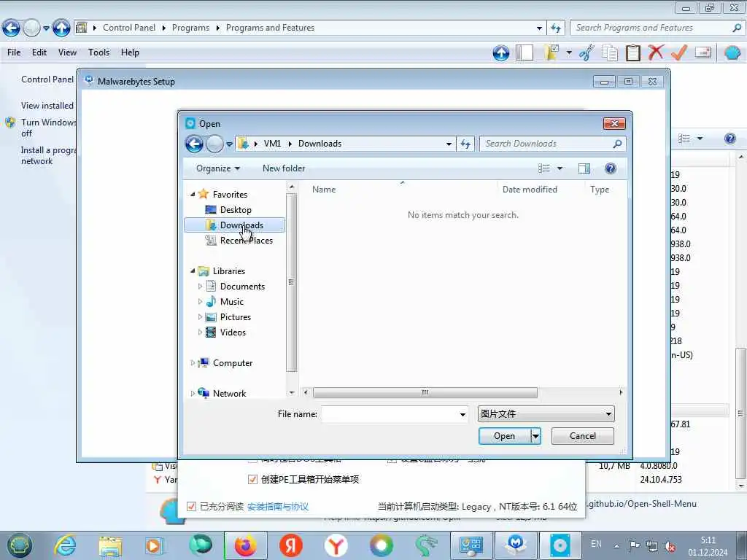Click the Cut scissors icon in Explorer toolbar
This screenshot has height=560, width=747.
pos(587,52)
